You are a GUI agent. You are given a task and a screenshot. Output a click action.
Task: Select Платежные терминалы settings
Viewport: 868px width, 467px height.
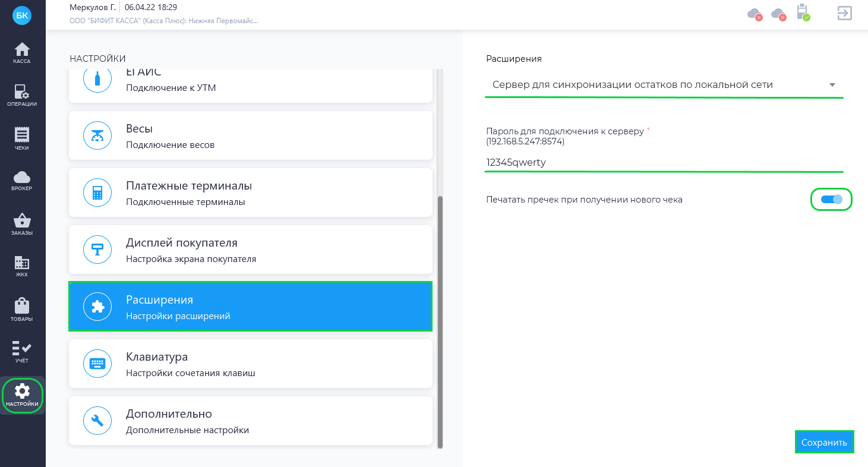(x=250, y=193)
